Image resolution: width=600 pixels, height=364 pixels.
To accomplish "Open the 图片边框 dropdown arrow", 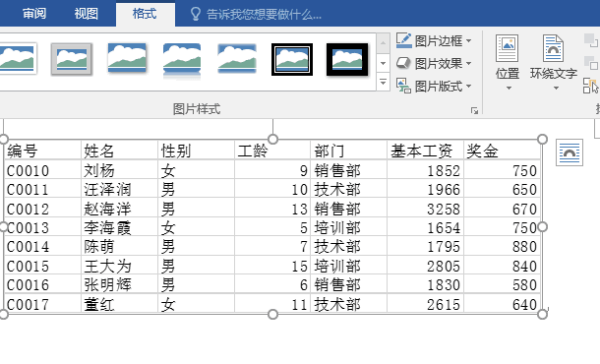I will 469,41.
